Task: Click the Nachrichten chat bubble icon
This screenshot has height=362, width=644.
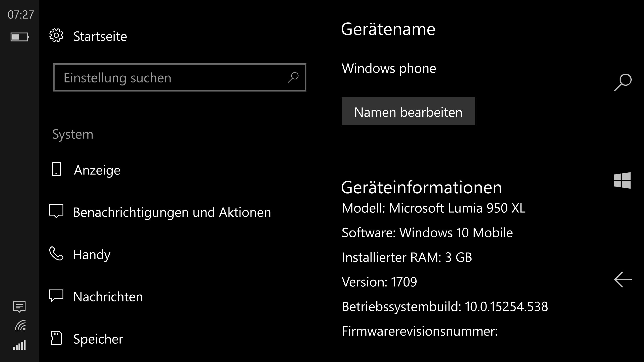Action: 56,296
